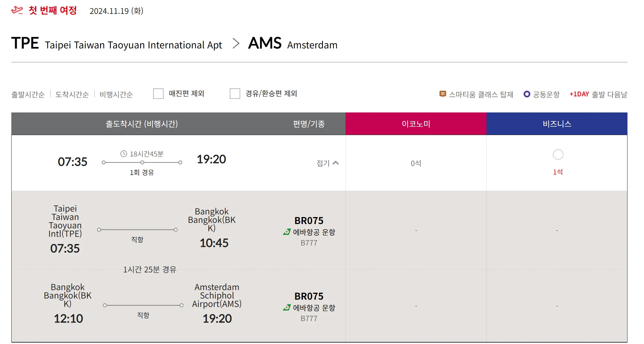644x344 pixels.
Task: Click the 이코노미 column header
Action: 416,124
